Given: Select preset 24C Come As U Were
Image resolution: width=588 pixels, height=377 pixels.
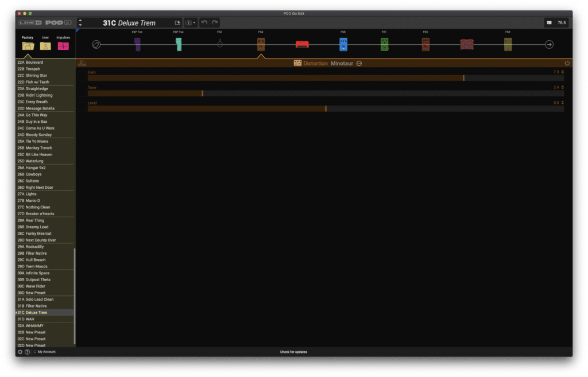Looking at the screenshot, I should click(45, 128).
